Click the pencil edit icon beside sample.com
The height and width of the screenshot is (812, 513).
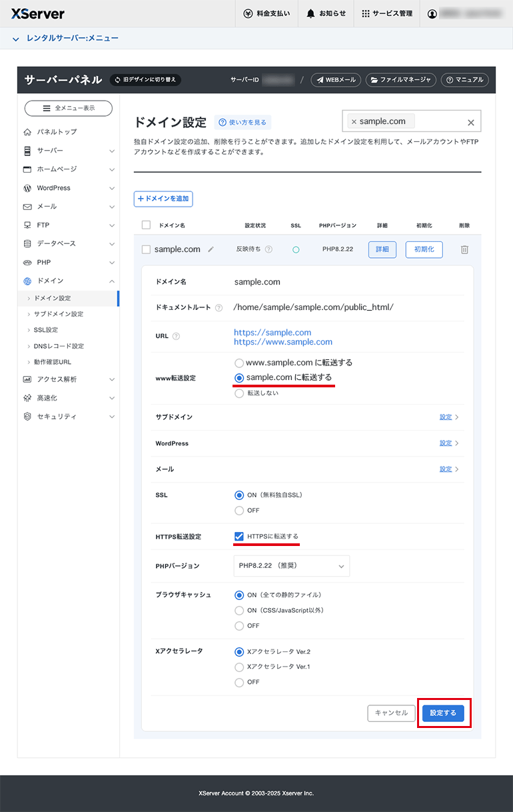coord(211,249)
